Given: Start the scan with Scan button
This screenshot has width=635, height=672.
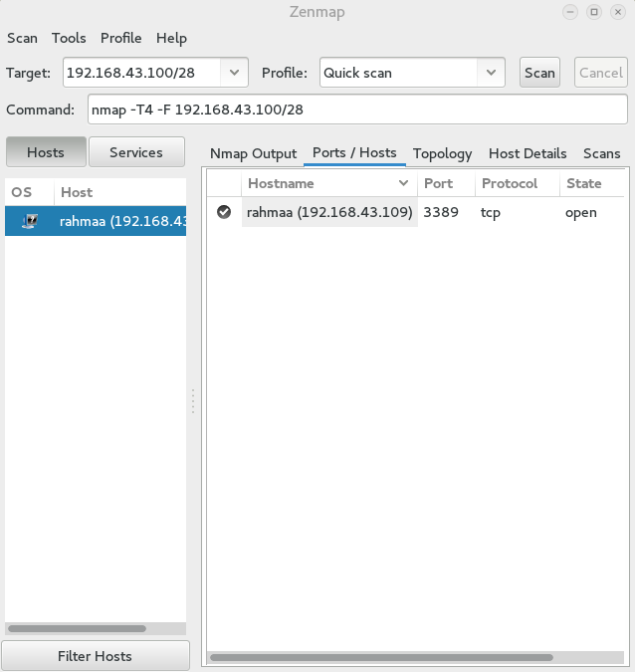Looking at the screenshot, I should point(539,73).
